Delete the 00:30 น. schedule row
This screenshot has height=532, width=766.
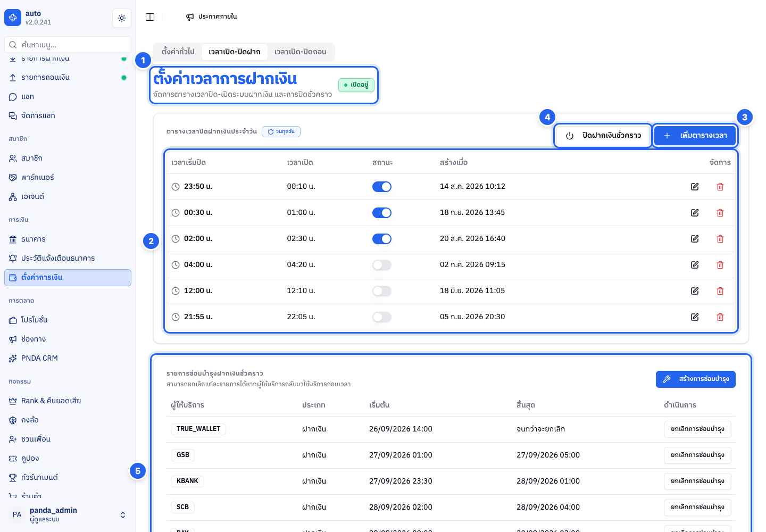(x=720, y=213)
